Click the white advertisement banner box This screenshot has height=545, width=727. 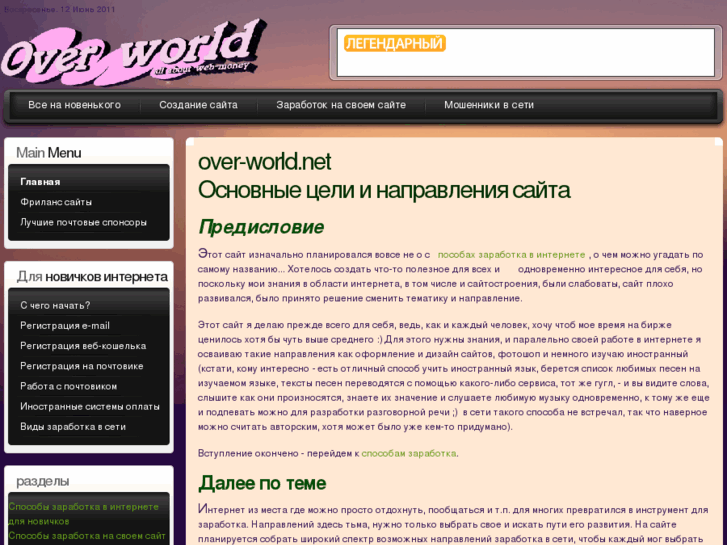point(525,60)
